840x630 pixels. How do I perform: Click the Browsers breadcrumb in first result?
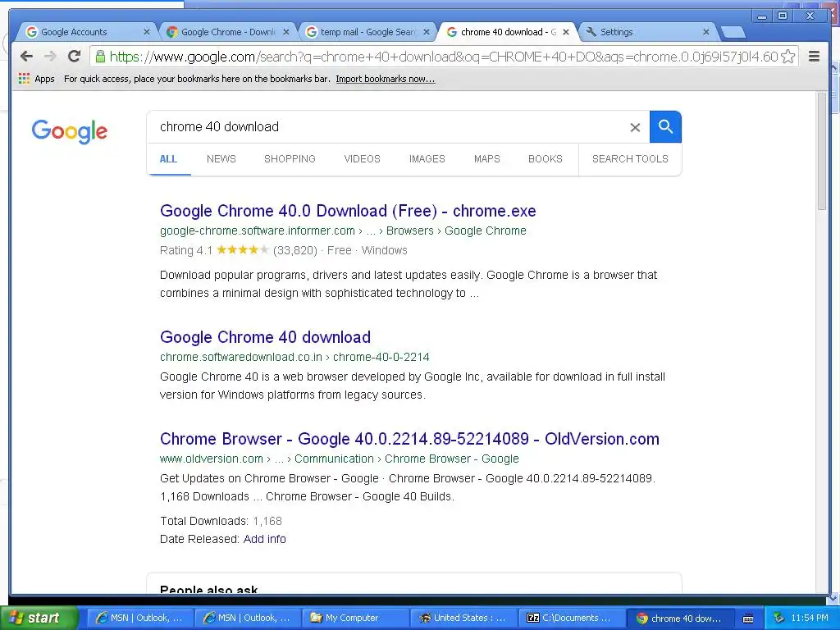click(410, 231)
